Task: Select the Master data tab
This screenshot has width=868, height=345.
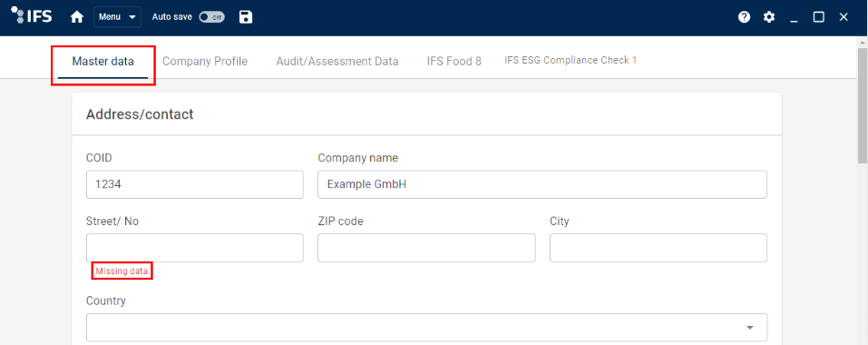Action: [103, 62]
